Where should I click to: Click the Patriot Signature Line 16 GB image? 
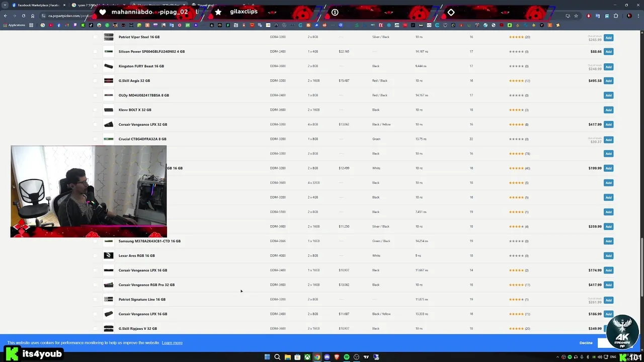(109, 299)
